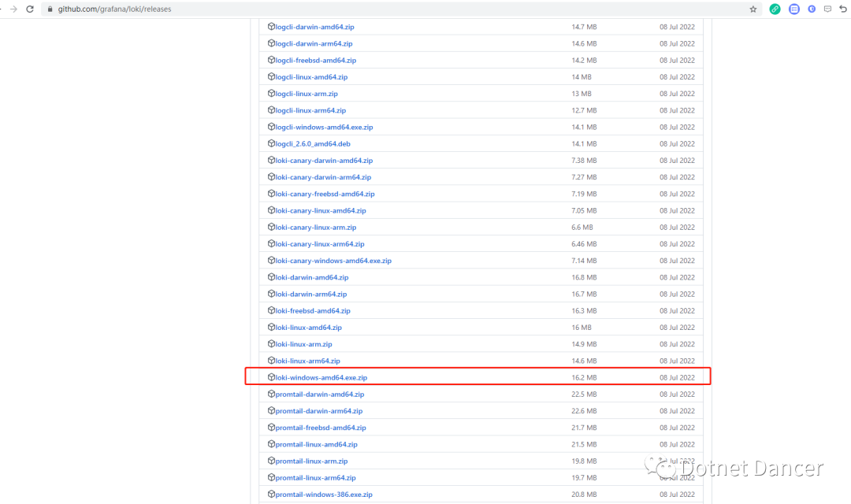Click the package icon beside logcli-linux-arm.zip
Viewport: 851px width, 504px height.
(271, 93)
